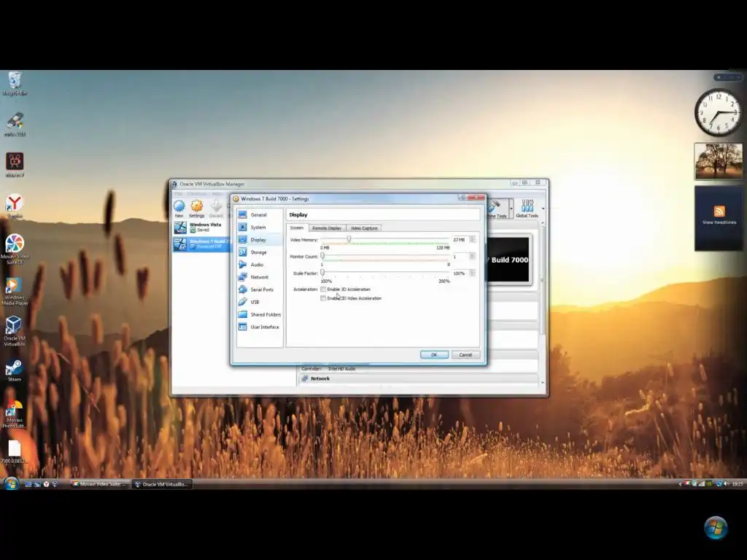Click the Oracle VM VirtualBox taskbar button

[161, 484]
